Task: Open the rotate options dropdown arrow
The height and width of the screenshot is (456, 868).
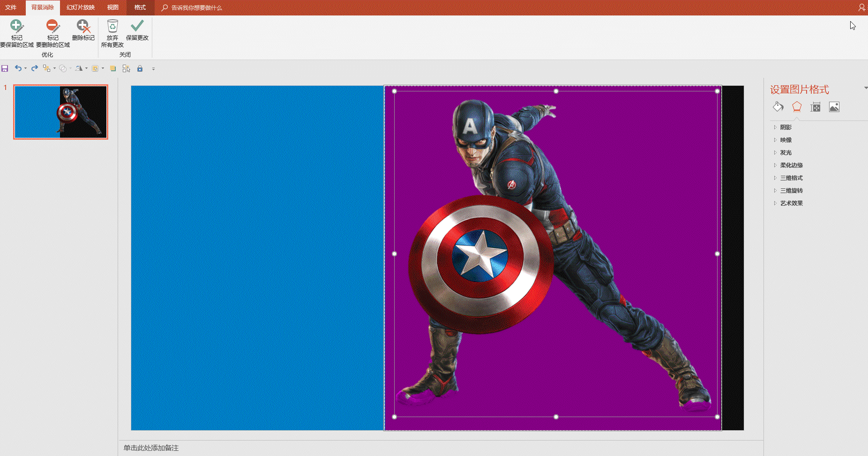Action: 86,68
